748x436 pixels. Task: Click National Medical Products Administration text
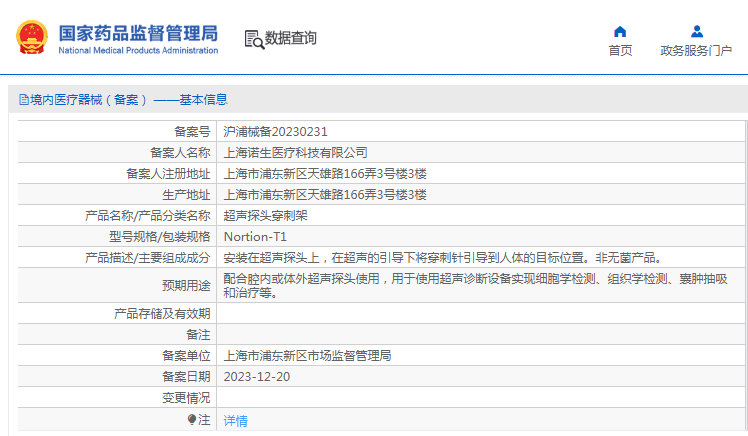[x=138, y=50]
